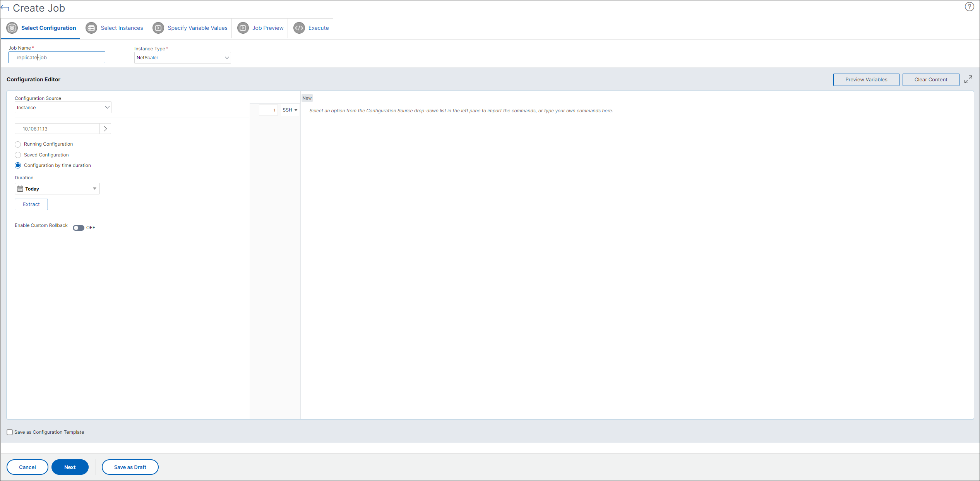
Task: Check Save as Configuration Template
Action: [x=10, y=432]
